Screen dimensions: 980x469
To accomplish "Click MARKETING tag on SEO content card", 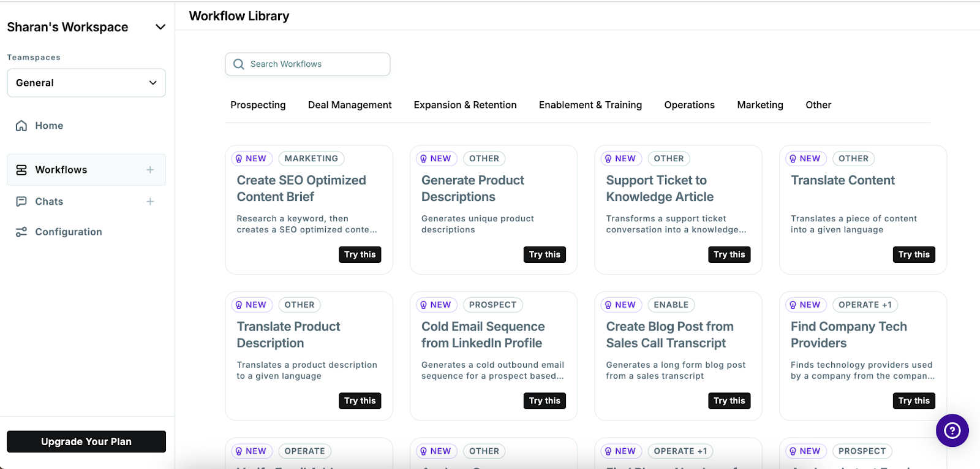I will tap(311, 159).
